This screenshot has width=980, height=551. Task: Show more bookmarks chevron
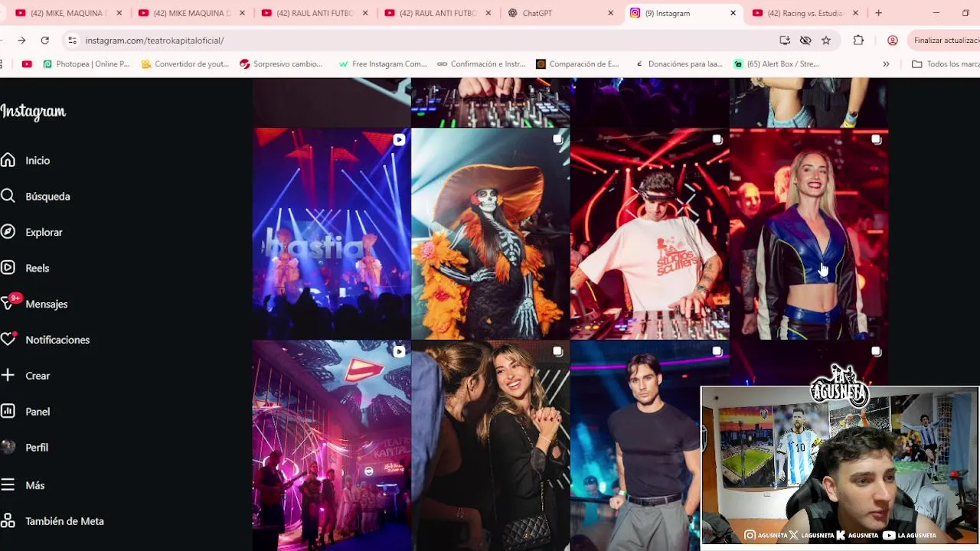coord(886,64)
